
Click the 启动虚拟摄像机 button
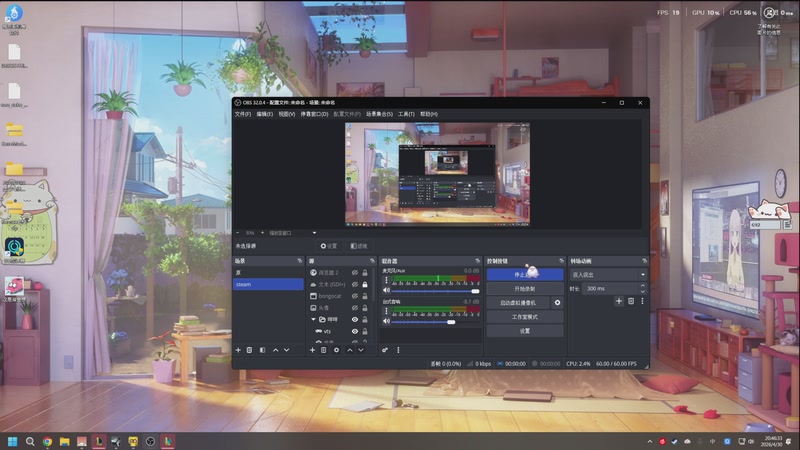coord(518,303)
